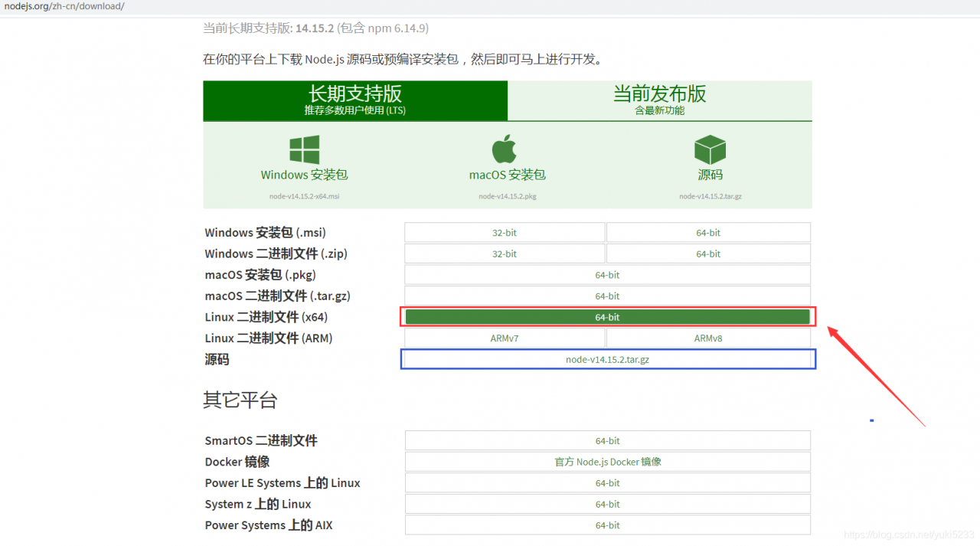The image size is (980, 546).
Task: Open 官方 Node.js Docker 镜像 link
Action: (x=607, y=462)
